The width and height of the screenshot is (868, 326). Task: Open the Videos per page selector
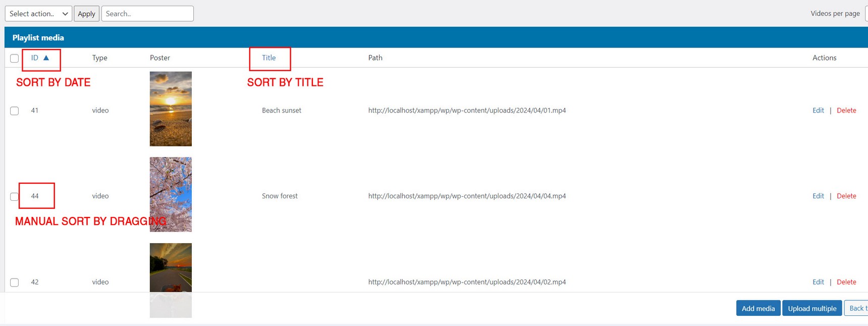(x=866, y=14)
